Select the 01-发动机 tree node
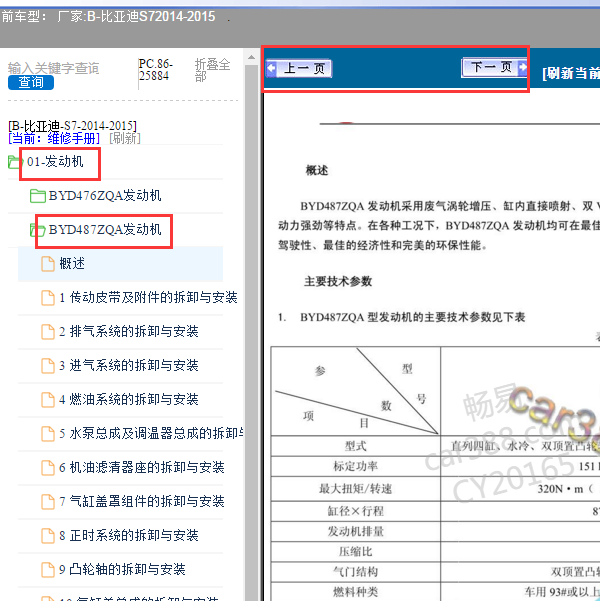 (55, 161)
